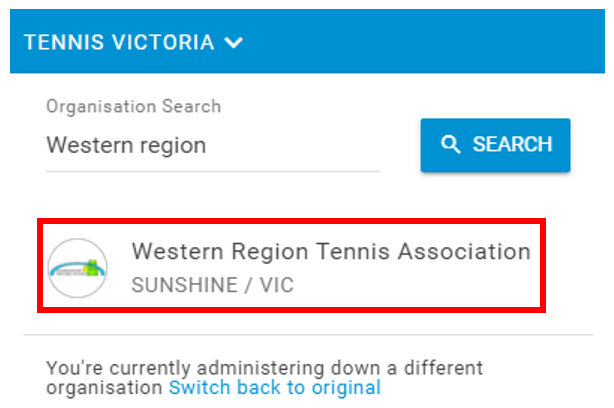The image size is (614, 408).
Task: Click the SEARCH button
Action: click(495, 145)
